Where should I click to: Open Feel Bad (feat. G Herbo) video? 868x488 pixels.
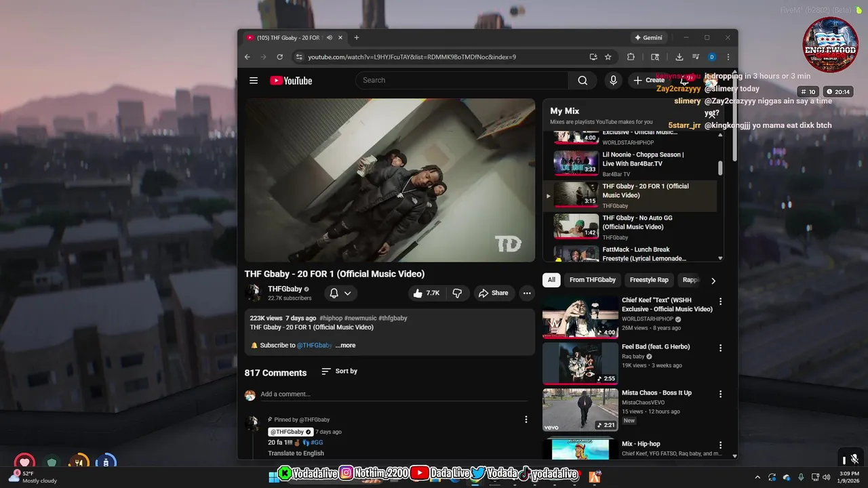656,346
